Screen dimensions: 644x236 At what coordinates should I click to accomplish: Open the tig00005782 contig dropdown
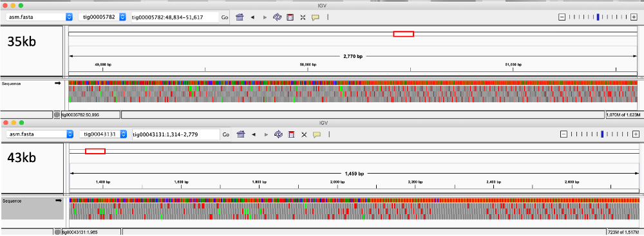pyautogui.click(x=102, y=17)
